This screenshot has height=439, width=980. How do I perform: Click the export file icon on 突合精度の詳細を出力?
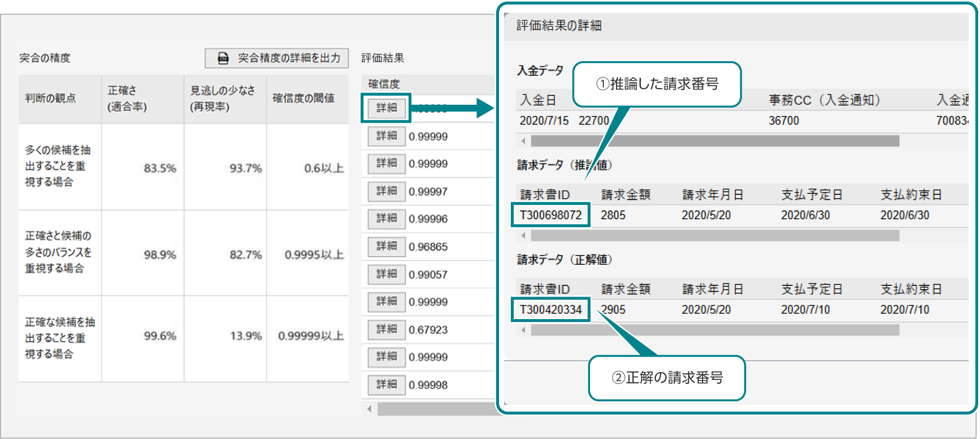[x=223, y=58]
